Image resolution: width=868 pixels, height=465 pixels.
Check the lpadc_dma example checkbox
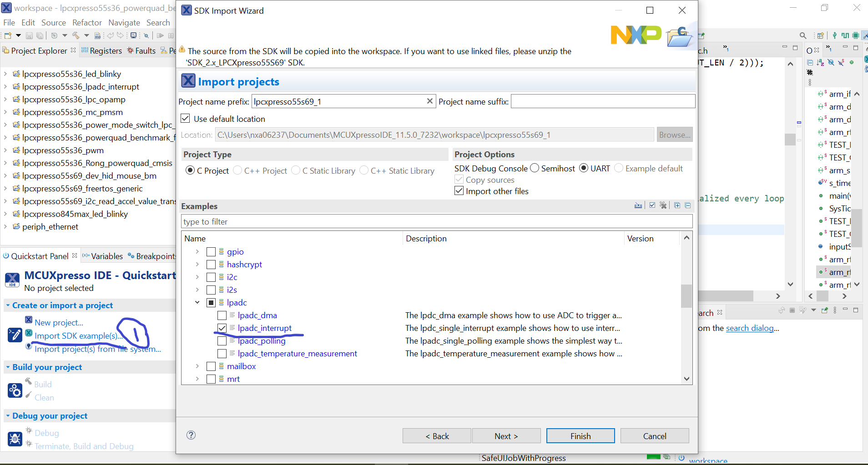(222, 315)
